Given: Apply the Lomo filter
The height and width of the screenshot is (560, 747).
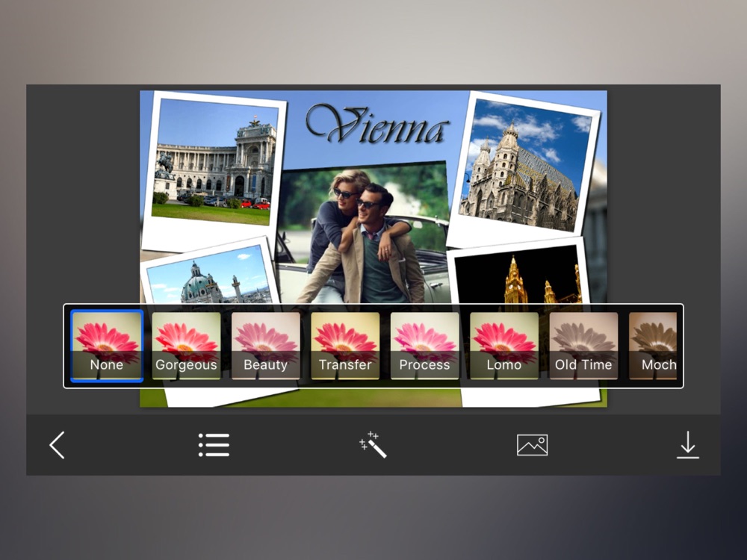Looking at the screenshot, I should tap(504, 346).
